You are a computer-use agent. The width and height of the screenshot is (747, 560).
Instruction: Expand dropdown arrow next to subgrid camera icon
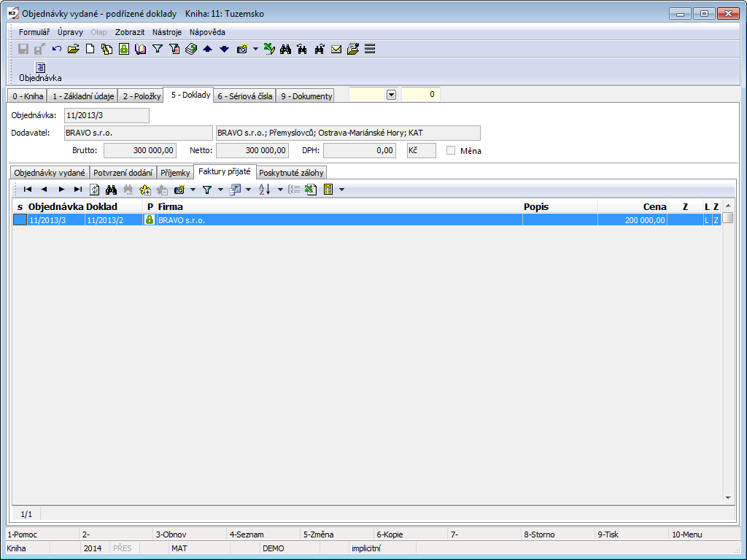193,190
